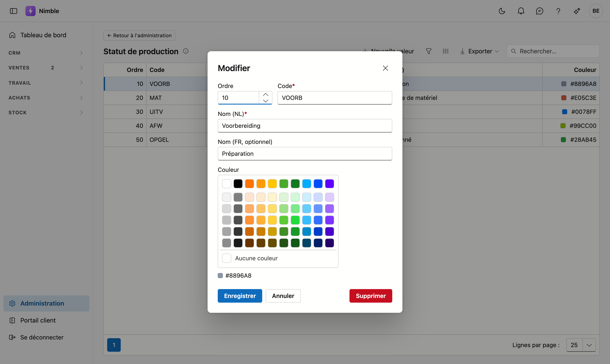Decrease Ordre value with down arrow
The width and height of the screenshot is (610, 364).
[x=266, y=101]
